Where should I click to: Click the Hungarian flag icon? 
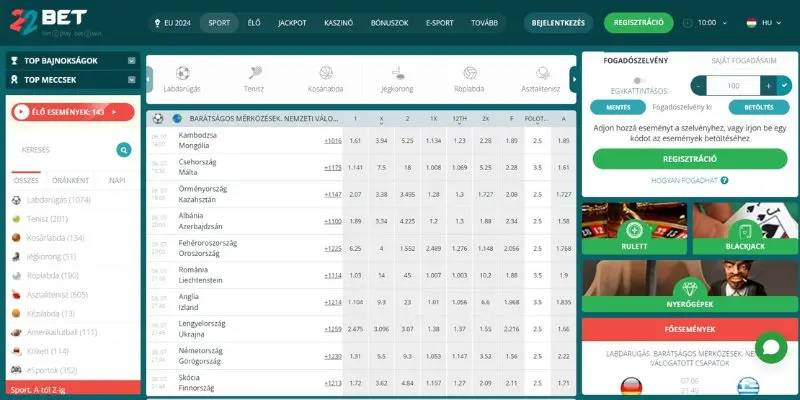[x=751, y=23]
